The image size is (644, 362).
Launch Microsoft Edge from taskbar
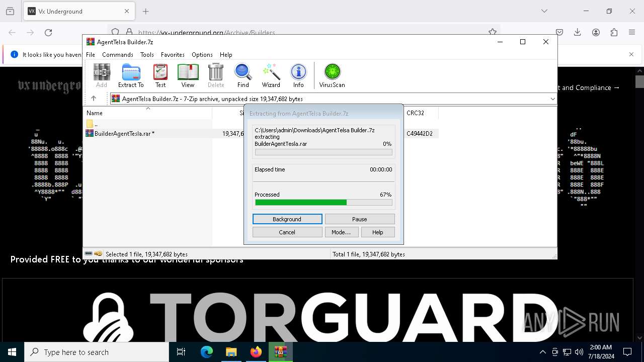(x=207, y=352)
